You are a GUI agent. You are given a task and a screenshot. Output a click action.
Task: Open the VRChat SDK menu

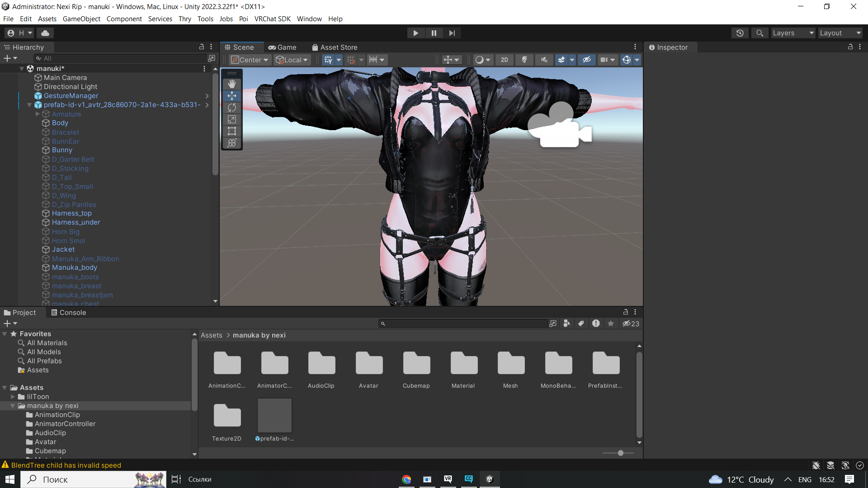[x=272, y=19]
